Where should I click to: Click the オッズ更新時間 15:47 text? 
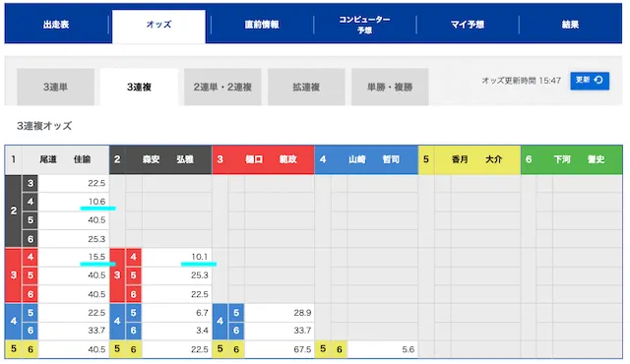click(521, 81)
